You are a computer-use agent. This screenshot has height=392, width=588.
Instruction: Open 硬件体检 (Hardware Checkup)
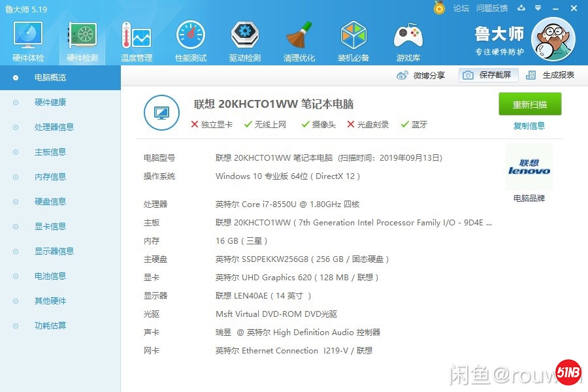tap(27, 39)
